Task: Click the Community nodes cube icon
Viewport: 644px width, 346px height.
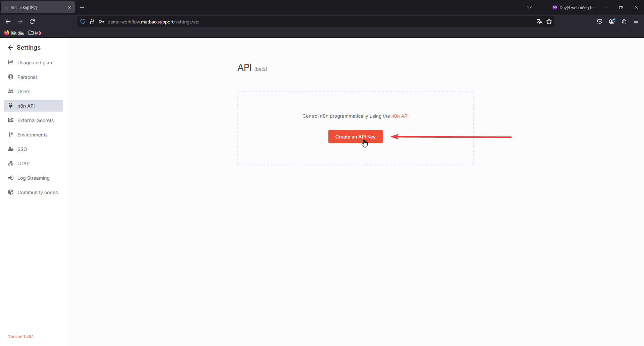Action: click(x=11, y=192)
